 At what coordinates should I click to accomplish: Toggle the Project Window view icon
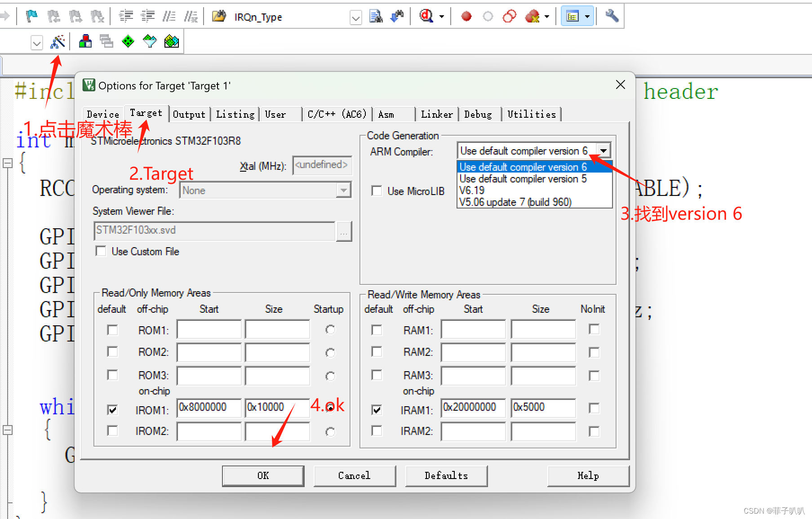pyautogui.click(x=572, y=17)
